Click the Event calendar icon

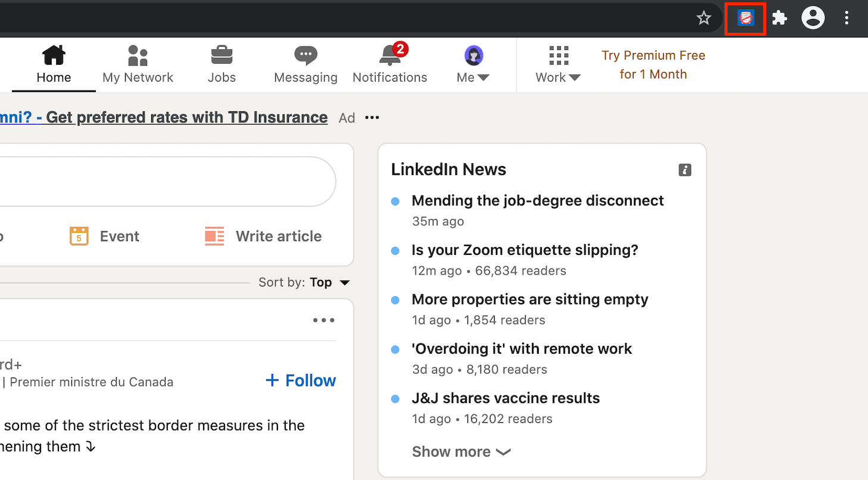79,236
